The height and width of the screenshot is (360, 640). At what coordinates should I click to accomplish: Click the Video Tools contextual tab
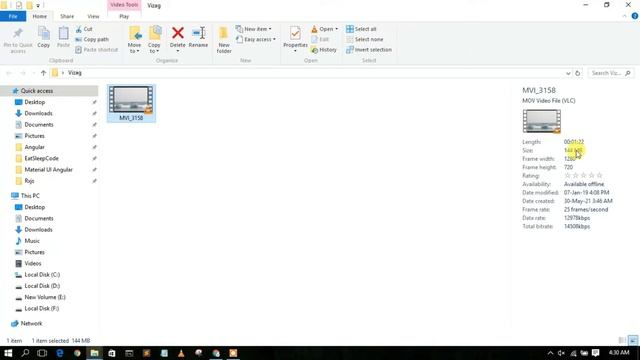pyautogui.click(x=124, y=5)
